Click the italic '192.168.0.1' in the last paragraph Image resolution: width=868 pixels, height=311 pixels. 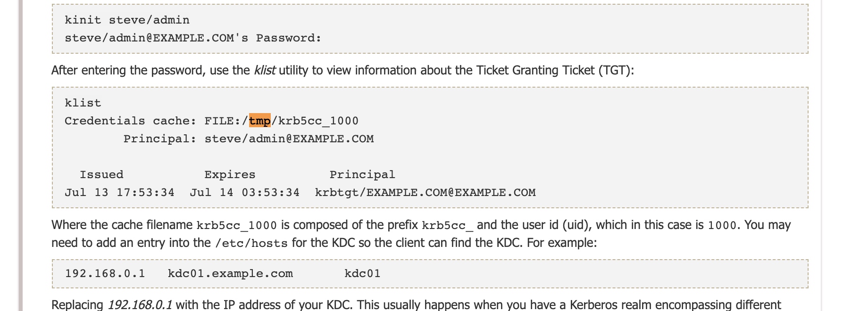140,305
